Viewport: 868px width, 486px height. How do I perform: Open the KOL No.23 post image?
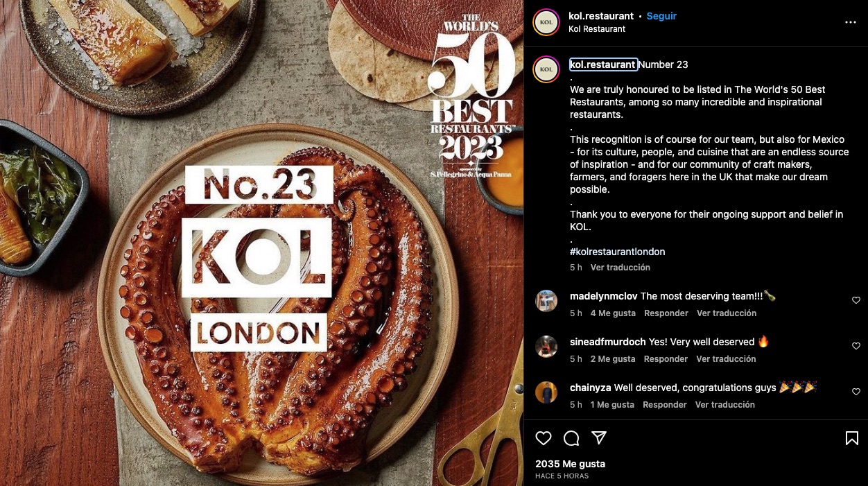tap(262, 243)
